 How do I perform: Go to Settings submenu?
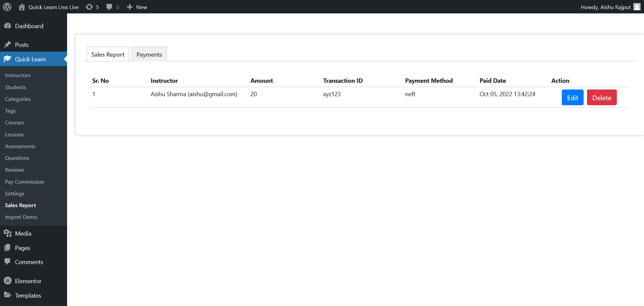coord(15,193)
